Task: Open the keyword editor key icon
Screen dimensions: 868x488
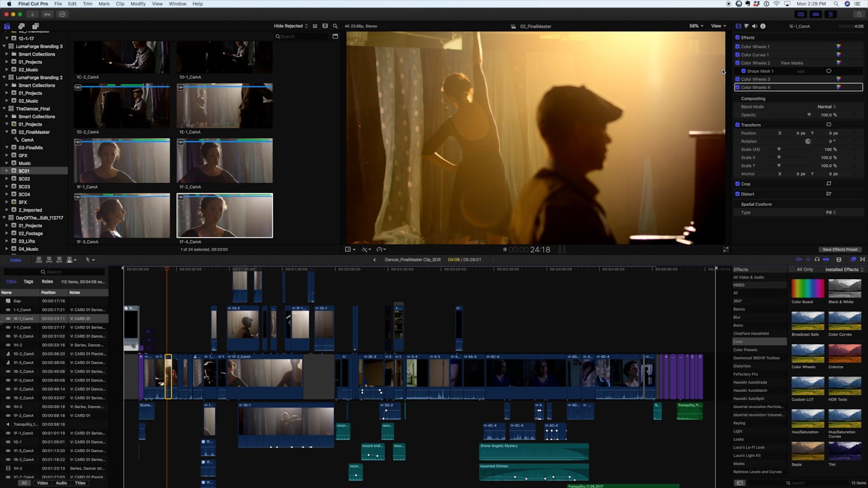Action: pyautogui.click(x=47, y=14)
